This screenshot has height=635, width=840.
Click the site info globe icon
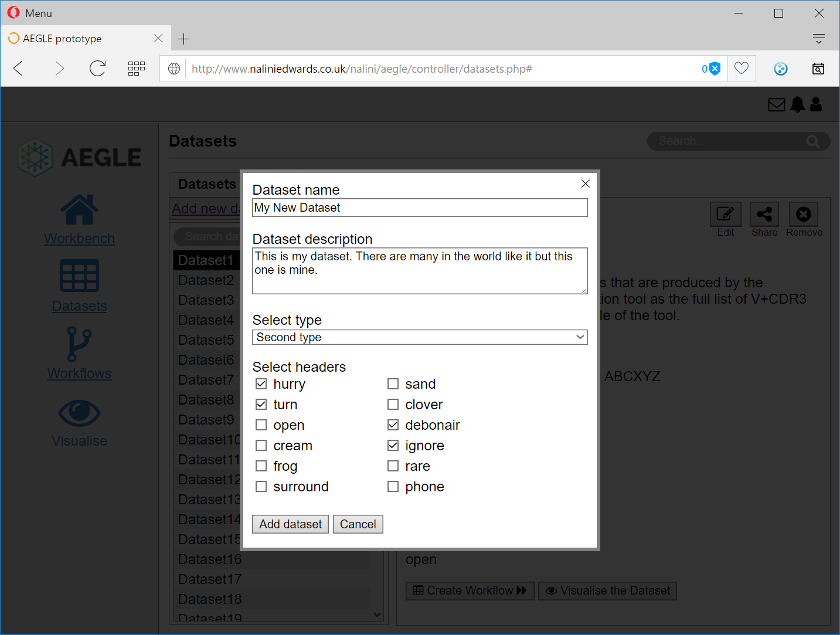[174, 69]
